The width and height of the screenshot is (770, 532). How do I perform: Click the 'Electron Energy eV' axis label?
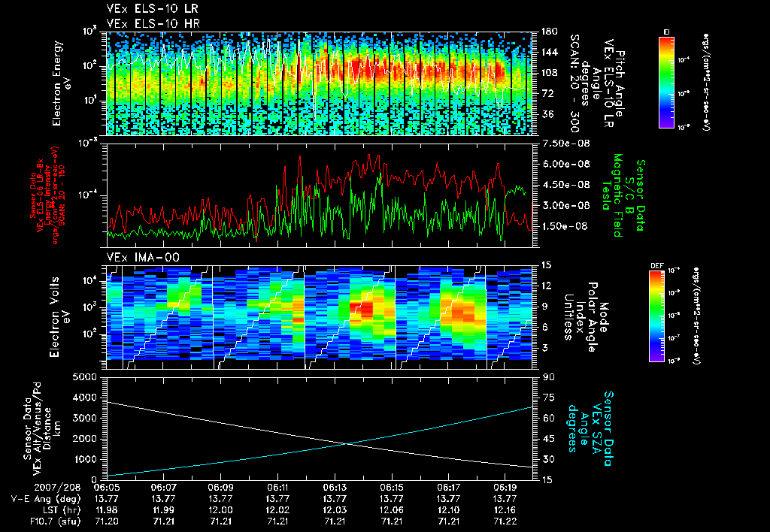click(62, 83)
